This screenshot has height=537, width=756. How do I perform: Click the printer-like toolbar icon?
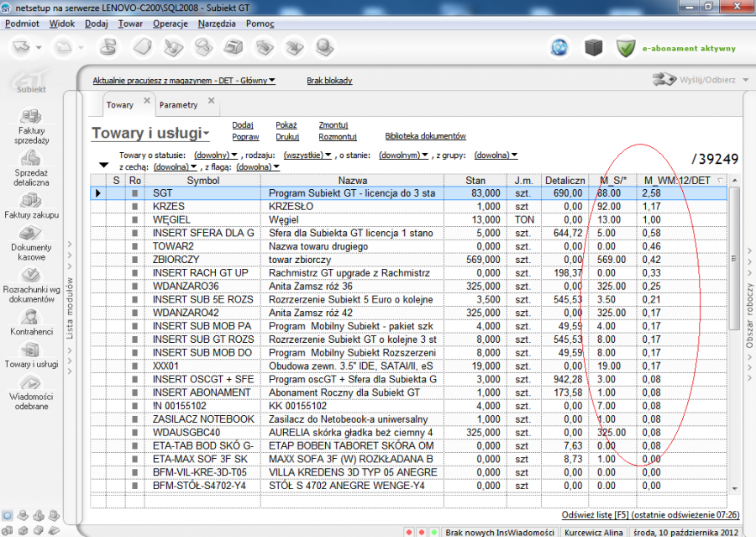point(234,47)
